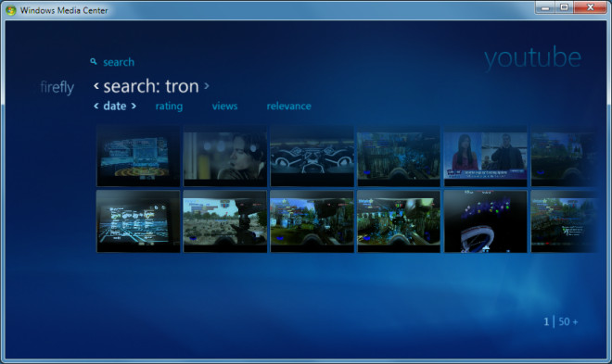Open the thumbnail showing man with headphones
Image resolution: width=612 pixels, height=364 pixels.
(225, 156)
